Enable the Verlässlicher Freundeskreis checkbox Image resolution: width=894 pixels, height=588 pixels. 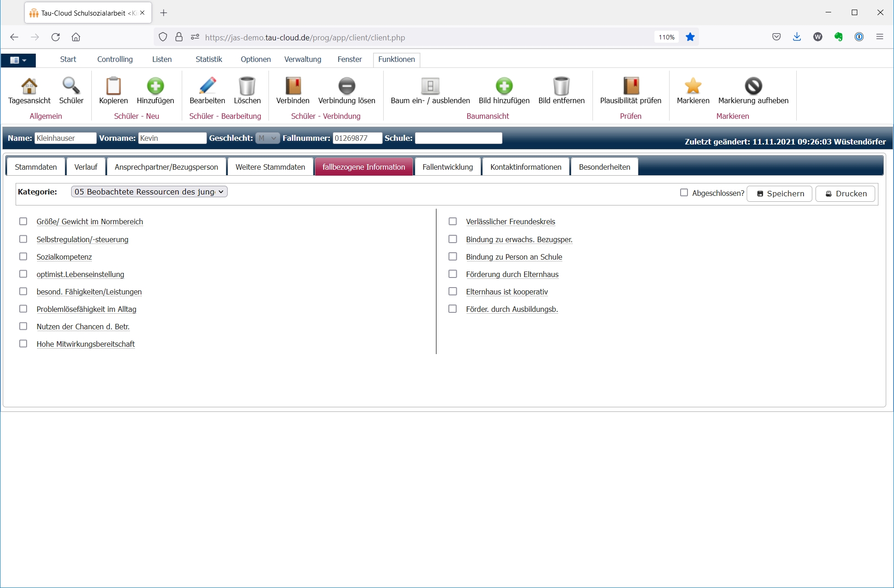pyautogui.click(x=453, y=222)
